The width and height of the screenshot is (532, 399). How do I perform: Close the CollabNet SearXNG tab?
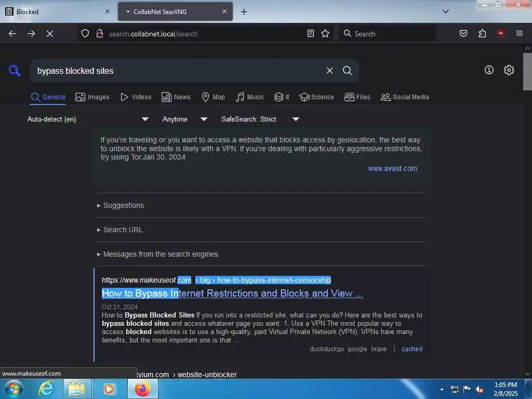coord(224,11)
